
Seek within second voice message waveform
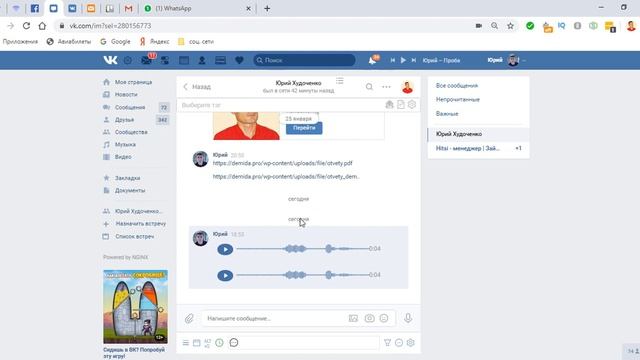point(302,275)
